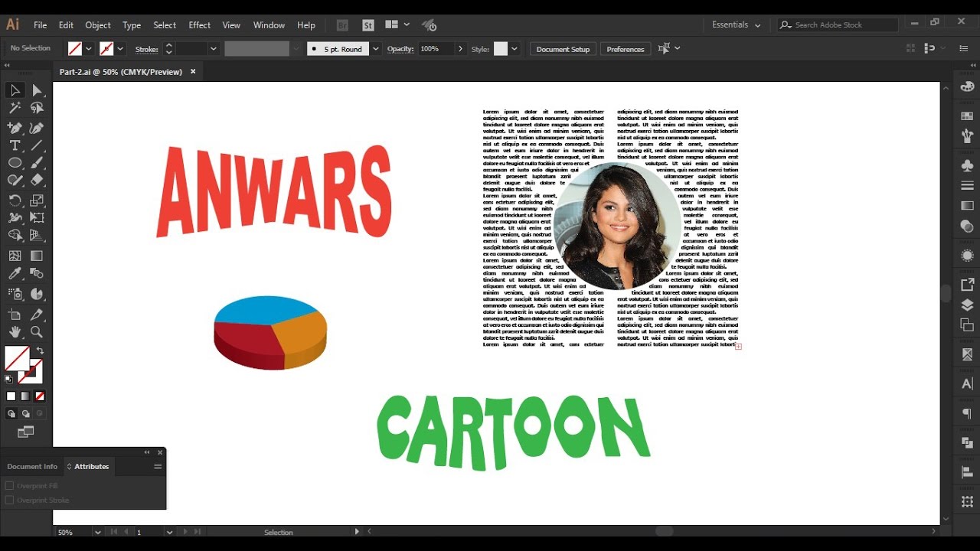The image size is (980, 551).
Task: Open the Align panel icon
Action: pyautogui.click(x=967, y=473)
